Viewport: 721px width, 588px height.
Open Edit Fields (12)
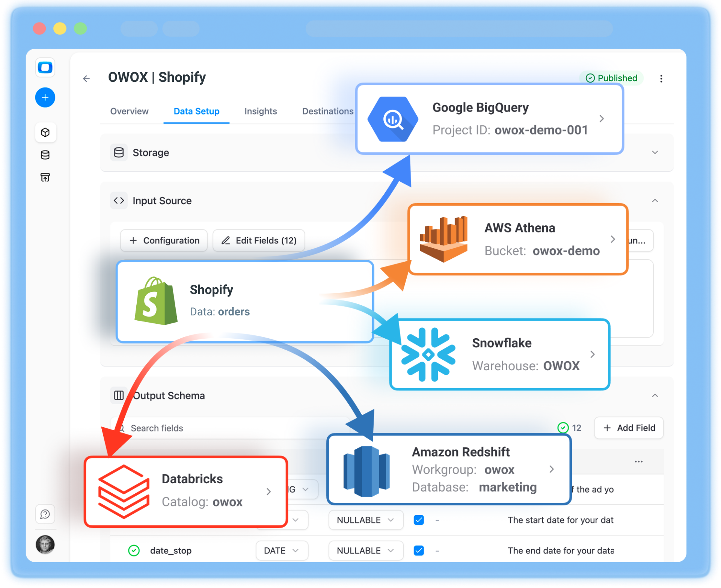coord(258,240)
